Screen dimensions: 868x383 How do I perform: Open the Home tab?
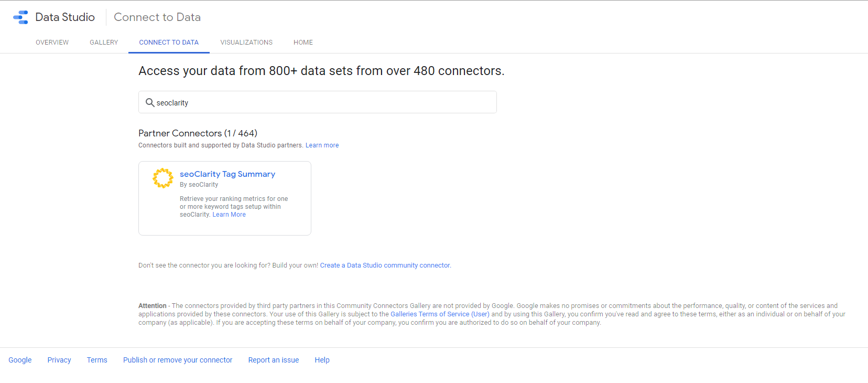303,42
